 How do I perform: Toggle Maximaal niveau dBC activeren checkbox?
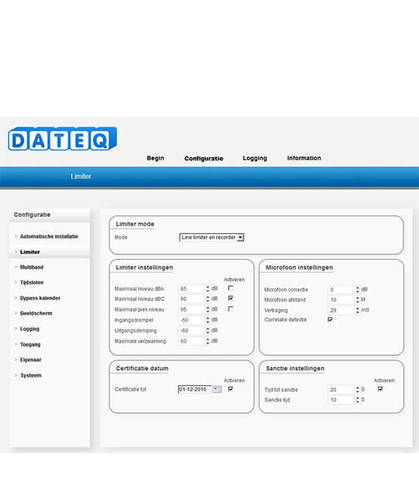[231, 298]
